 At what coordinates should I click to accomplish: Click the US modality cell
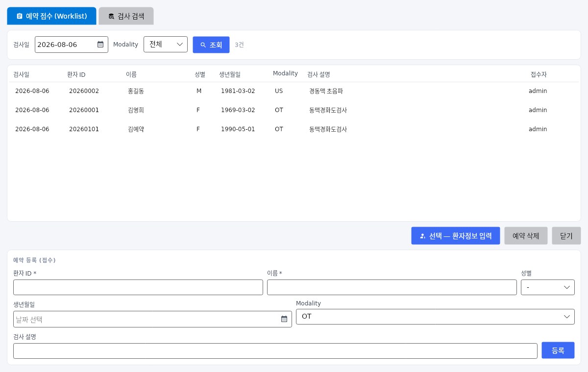pyautogui.click(x=279, y=91)
